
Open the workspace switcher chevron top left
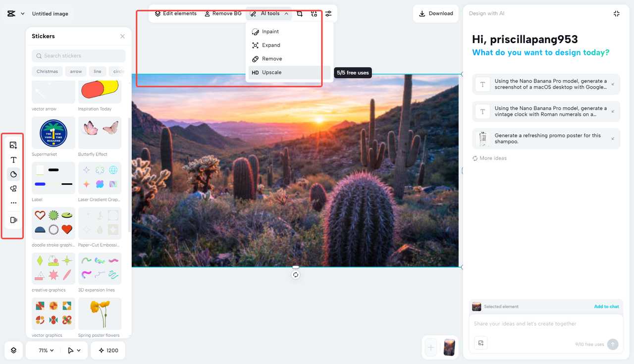pyautogui.click(x=21, y=13)
